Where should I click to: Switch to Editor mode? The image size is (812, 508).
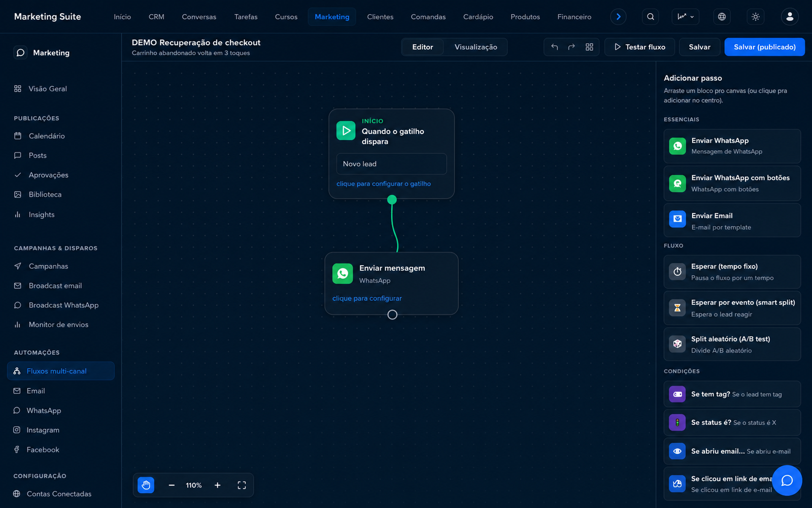click(423, 47)
